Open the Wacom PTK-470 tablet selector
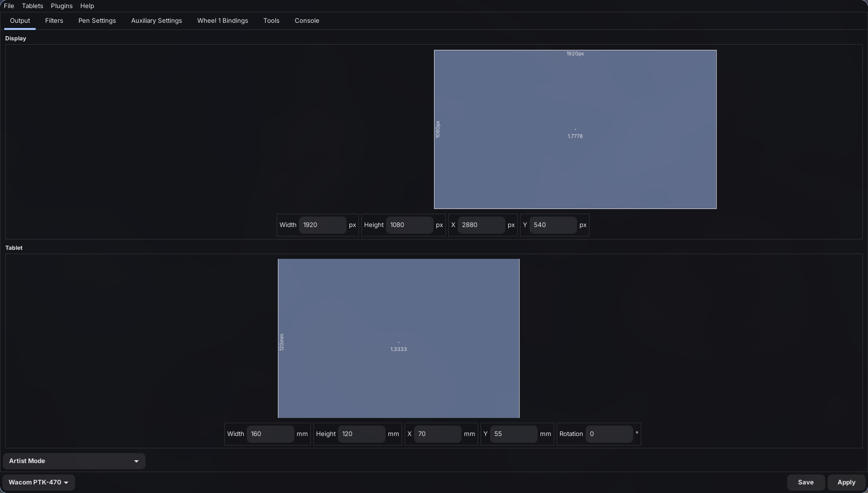868x493 pixels. tap(39, 483)
